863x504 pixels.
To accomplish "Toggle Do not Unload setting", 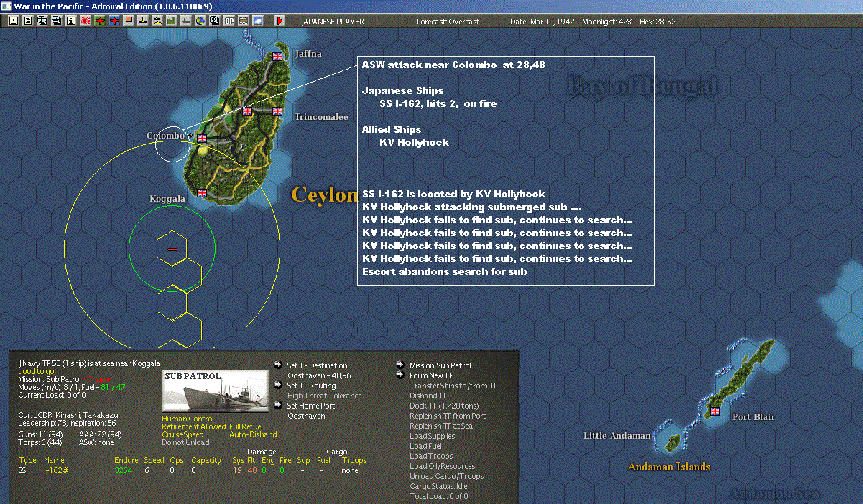I will point(185,442).
